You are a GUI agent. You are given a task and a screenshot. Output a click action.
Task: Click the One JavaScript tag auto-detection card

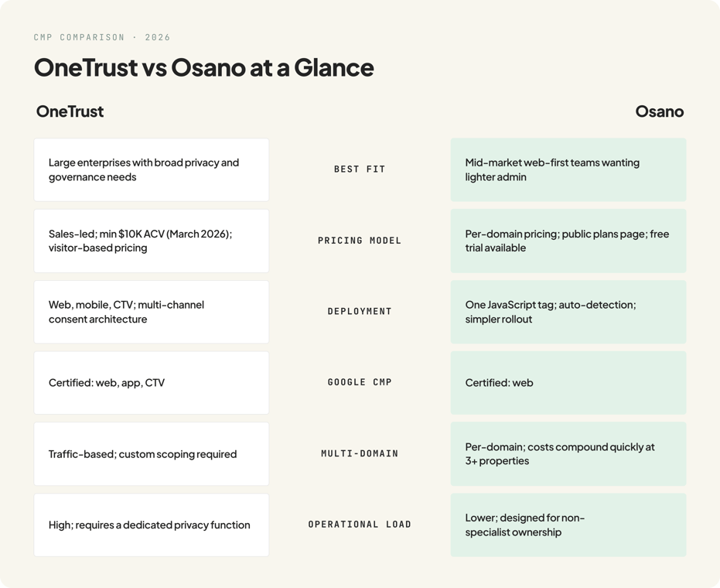pos(568,312)
